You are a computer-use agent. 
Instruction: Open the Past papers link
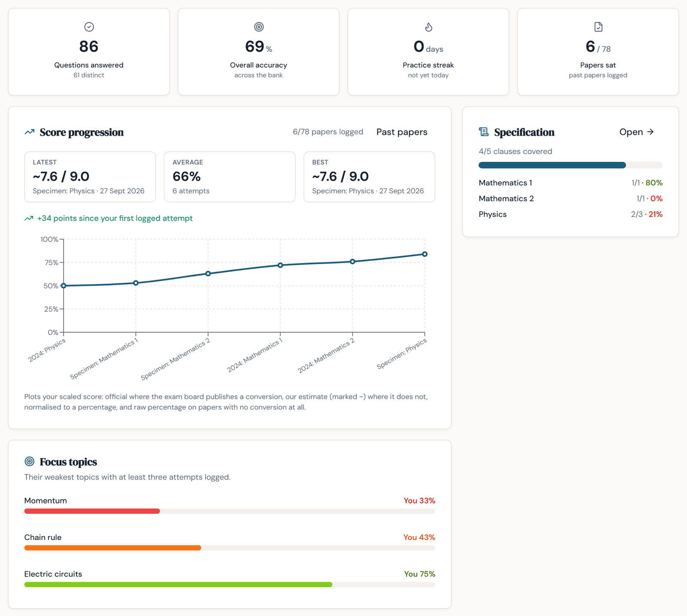(x=402, y=132)
